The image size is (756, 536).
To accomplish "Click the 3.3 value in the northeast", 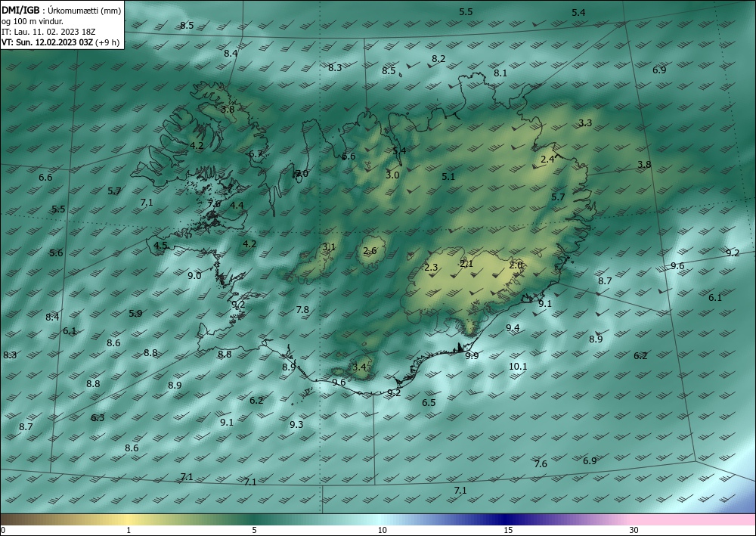I will click(x=585, y=123).
